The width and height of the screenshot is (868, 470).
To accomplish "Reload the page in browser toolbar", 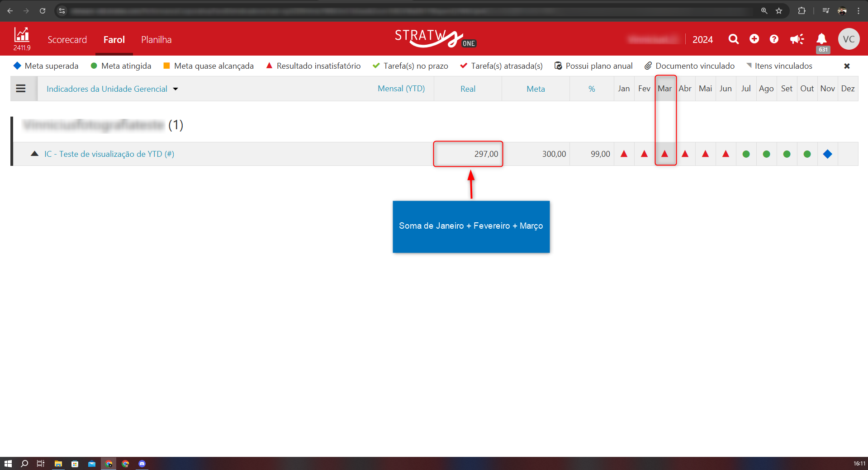I will pos(43,11).
